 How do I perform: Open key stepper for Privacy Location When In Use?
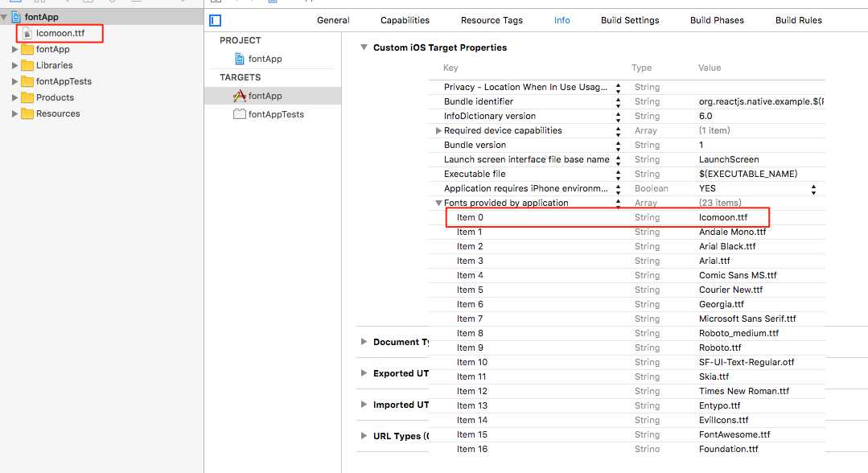coord(618,88)
